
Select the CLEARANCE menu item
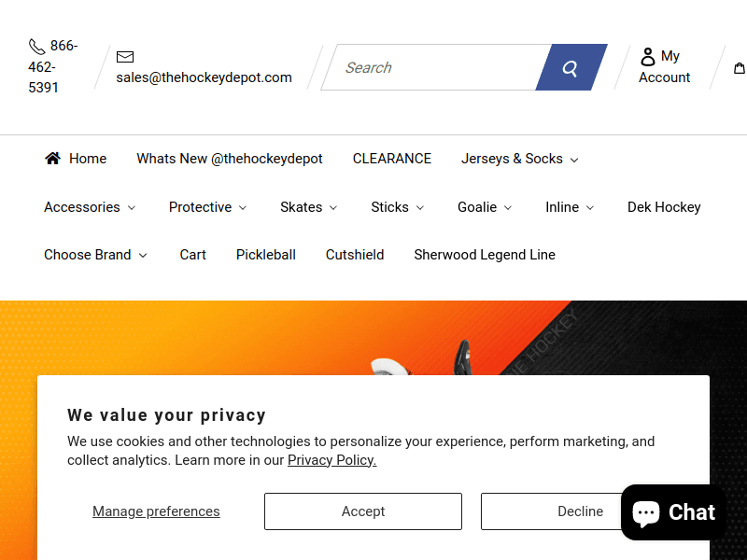pos(392,159)
